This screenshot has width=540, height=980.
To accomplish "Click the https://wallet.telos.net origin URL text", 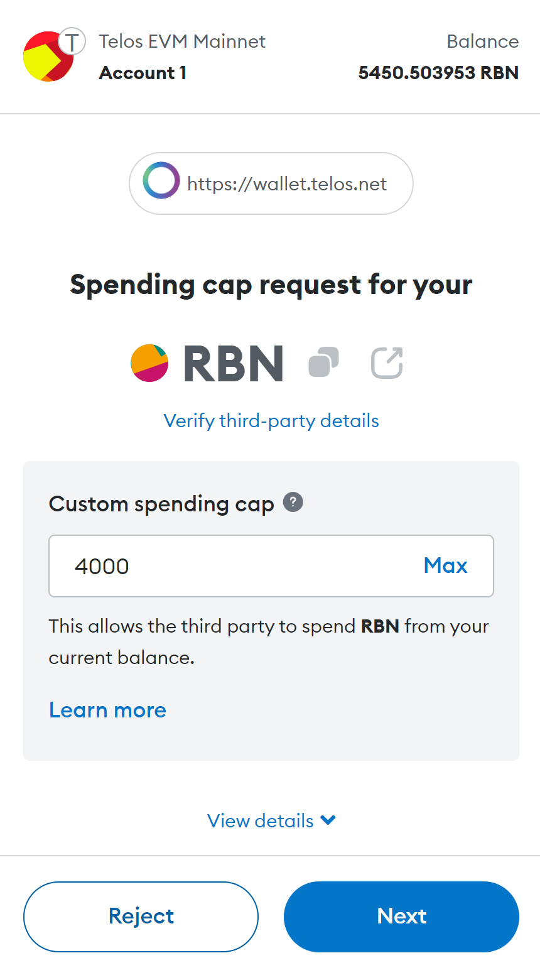I will click(x=287, y=184).
